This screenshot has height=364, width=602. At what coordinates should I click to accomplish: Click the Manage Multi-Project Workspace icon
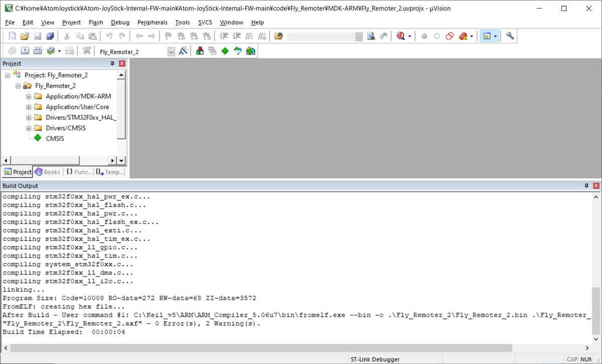click(x=212, y=51)
